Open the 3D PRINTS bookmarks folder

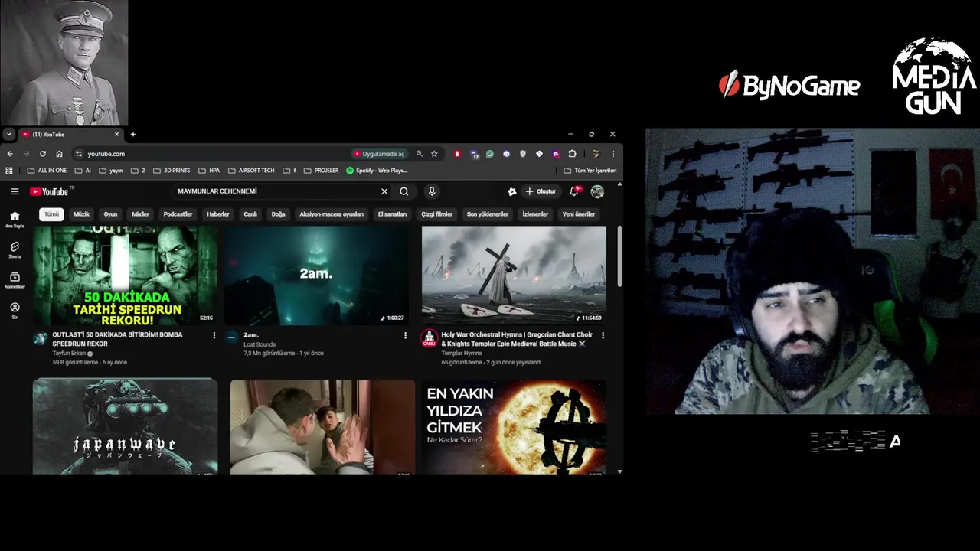pyautogui.click(x=171, y=171)
